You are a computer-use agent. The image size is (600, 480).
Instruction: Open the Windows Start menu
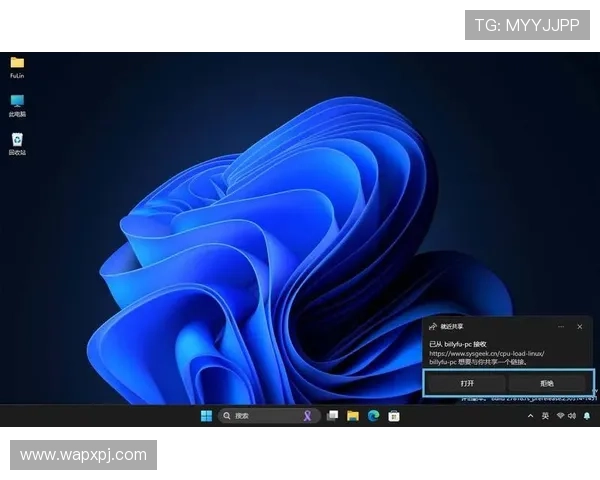tap(206, 416)
